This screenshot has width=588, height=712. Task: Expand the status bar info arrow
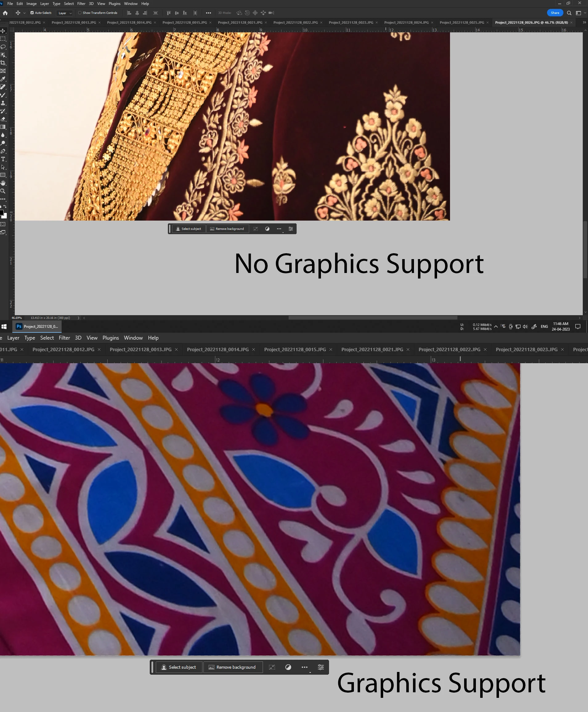pos(79,318)
